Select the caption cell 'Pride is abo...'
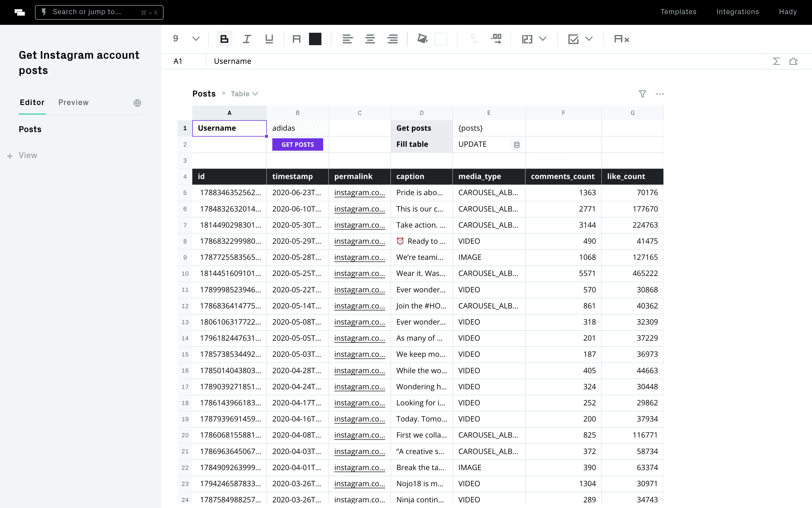The height and width of the screenshot is (508, 812). (422, 192)
